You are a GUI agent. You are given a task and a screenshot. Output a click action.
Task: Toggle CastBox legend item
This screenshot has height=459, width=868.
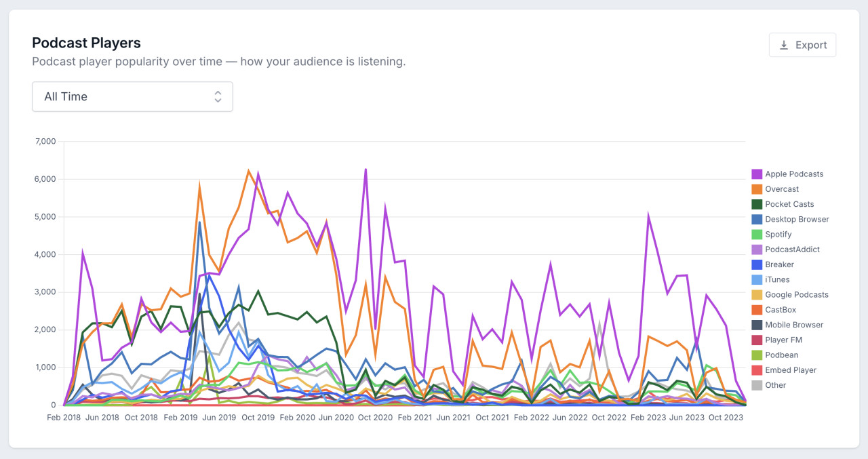coord(780,310)
